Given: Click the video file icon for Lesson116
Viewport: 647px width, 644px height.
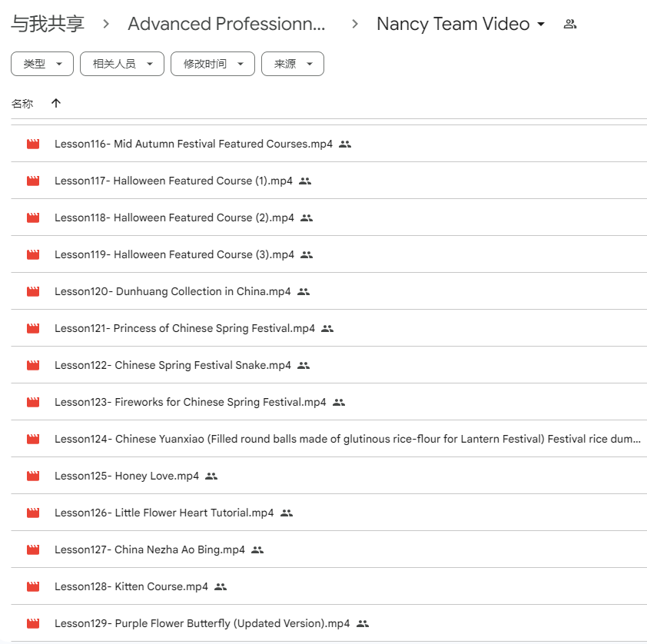Looking at the screenshot, I should pos(33,144).
